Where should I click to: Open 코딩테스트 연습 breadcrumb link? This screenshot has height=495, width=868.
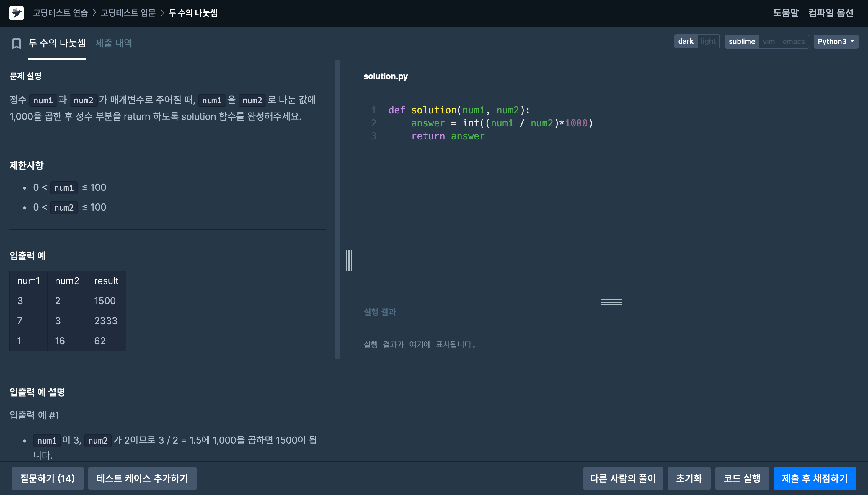(61, 13)
